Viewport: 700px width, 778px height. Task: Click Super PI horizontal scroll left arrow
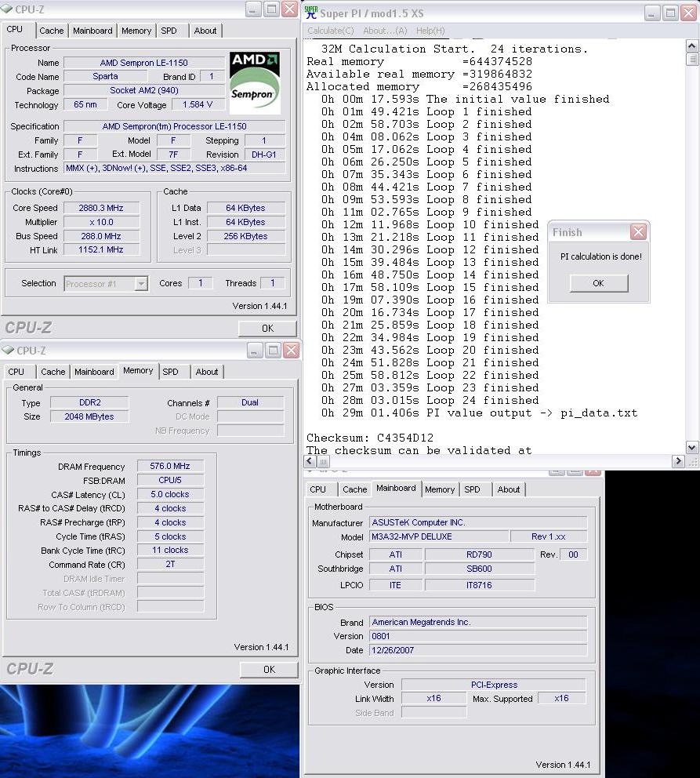pyautogui.click(x=310, y=461)
